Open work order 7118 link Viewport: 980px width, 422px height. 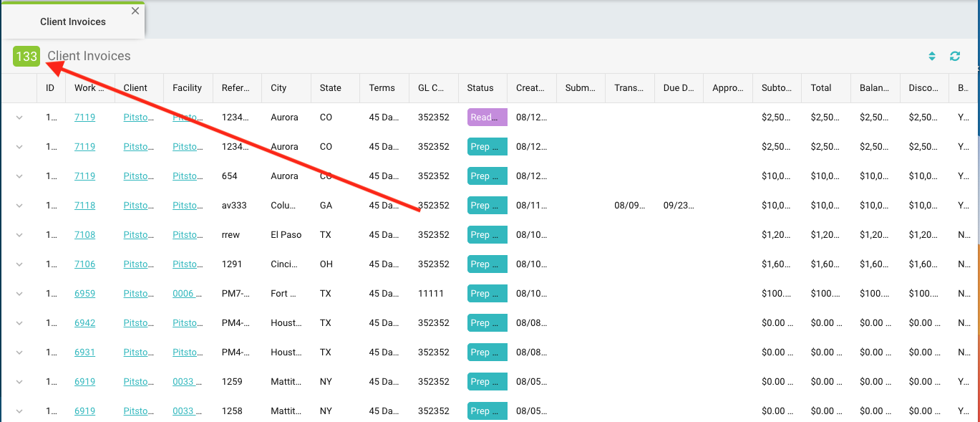[84, 206]
